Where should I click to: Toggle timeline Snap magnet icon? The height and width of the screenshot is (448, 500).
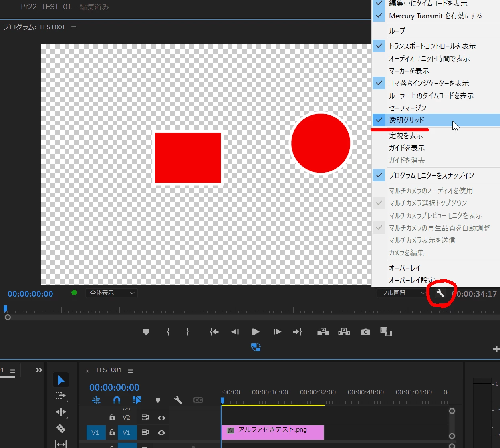coord(117,400)
